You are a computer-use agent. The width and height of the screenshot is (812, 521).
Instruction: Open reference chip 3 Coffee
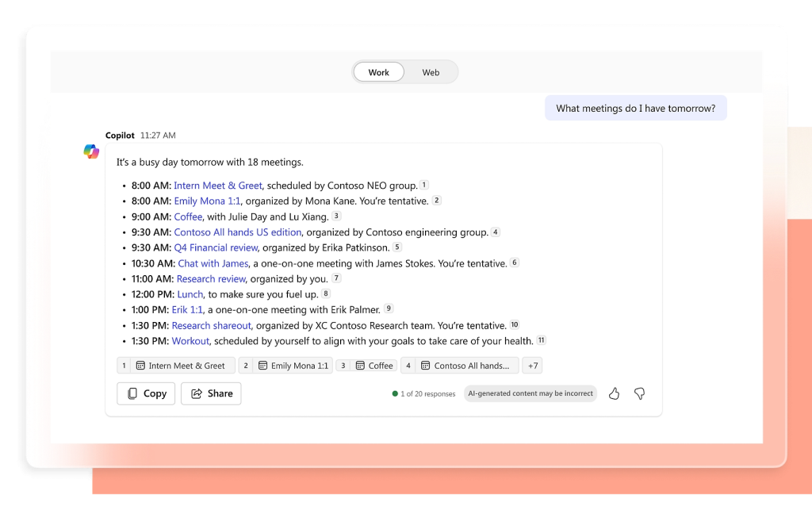[366, 366]
